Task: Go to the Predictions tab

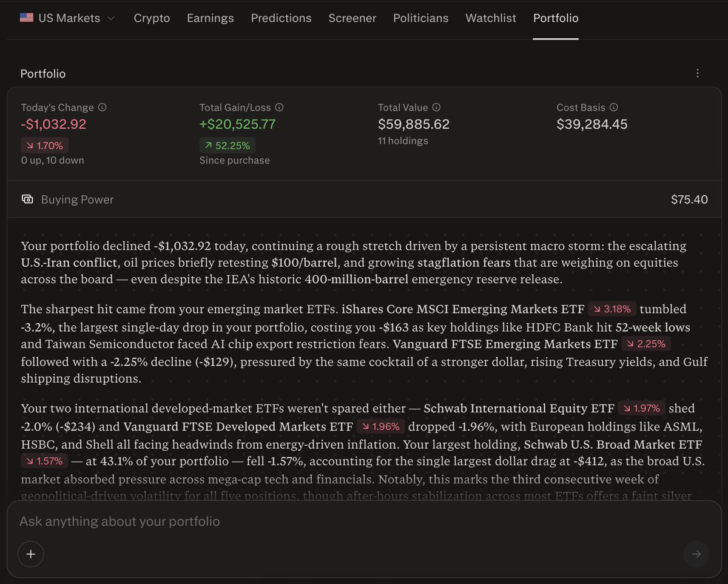Action: point(281,18)
